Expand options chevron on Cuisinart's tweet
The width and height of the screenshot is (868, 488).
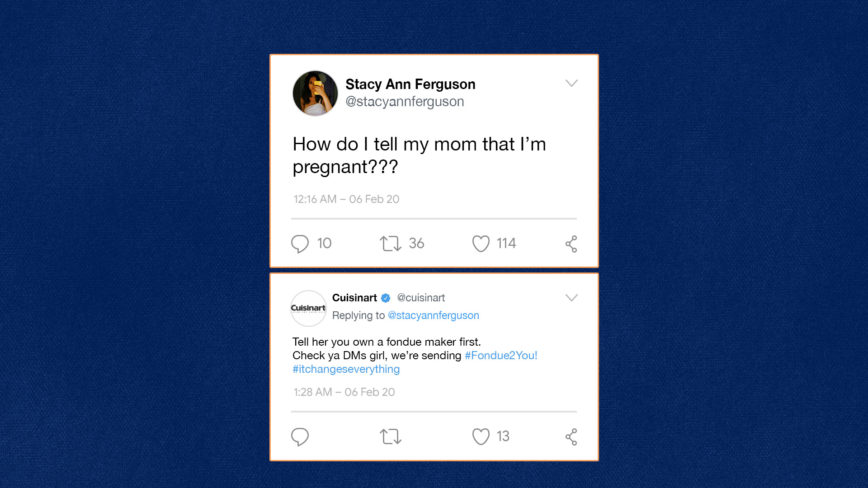click(571, 297)
